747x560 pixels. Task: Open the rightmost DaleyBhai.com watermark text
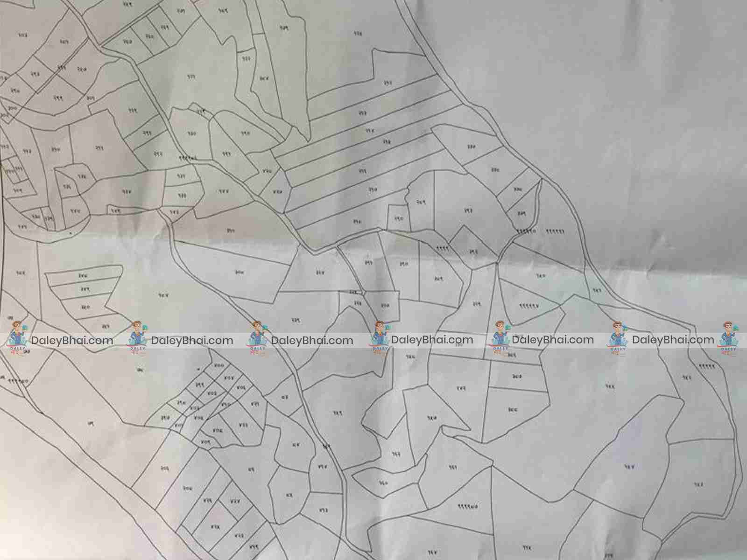673,341
